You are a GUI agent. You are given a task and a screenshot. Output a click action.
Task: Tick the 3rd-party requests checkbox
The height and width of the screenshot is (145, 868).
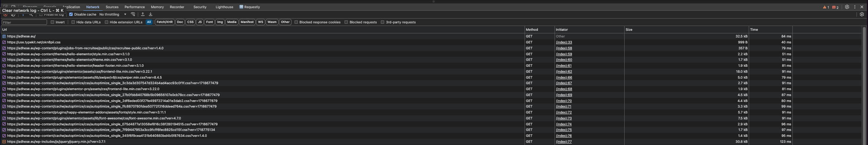coord(383,22)
